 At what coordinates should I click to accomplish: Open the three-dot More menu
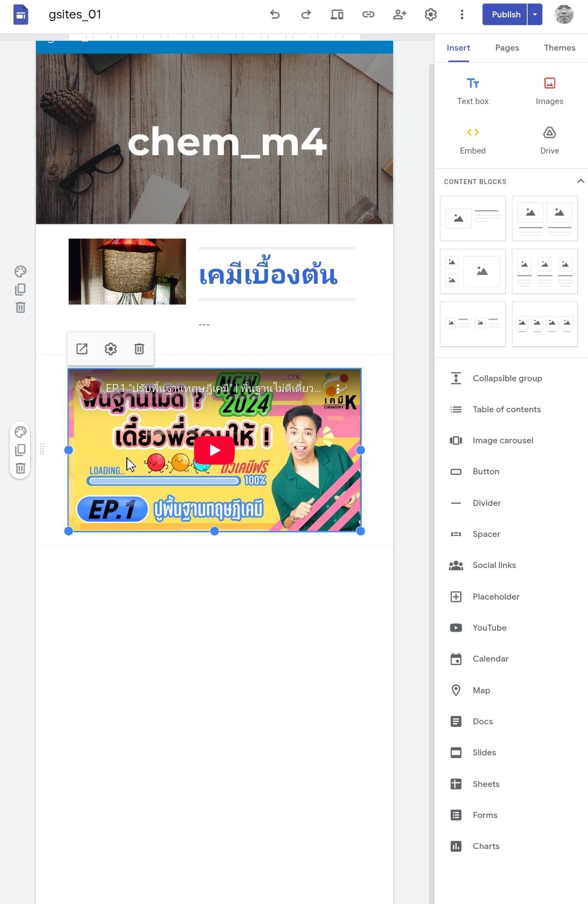(462, 15)
